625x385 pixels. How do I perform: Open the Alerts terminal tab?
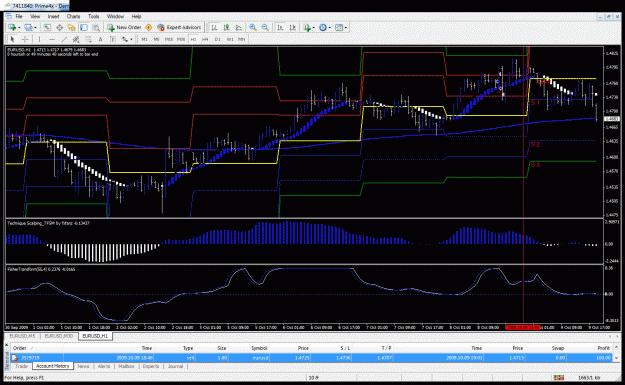pyautogui.click(x=104, y=366)
